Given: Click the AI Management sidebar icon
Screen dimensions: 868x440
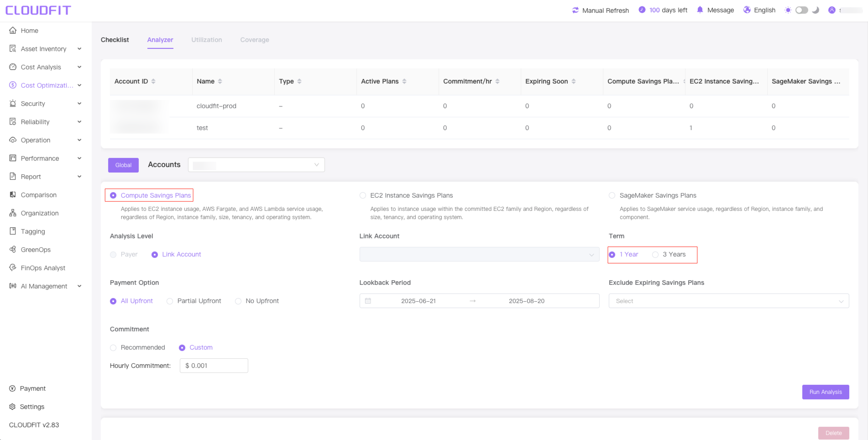Looking at the screenshot, I should [x=13, y=286].
